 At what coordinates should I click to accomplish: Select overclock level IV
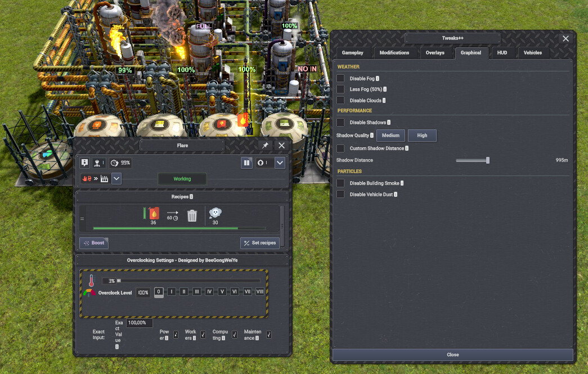tap(210, 291)
